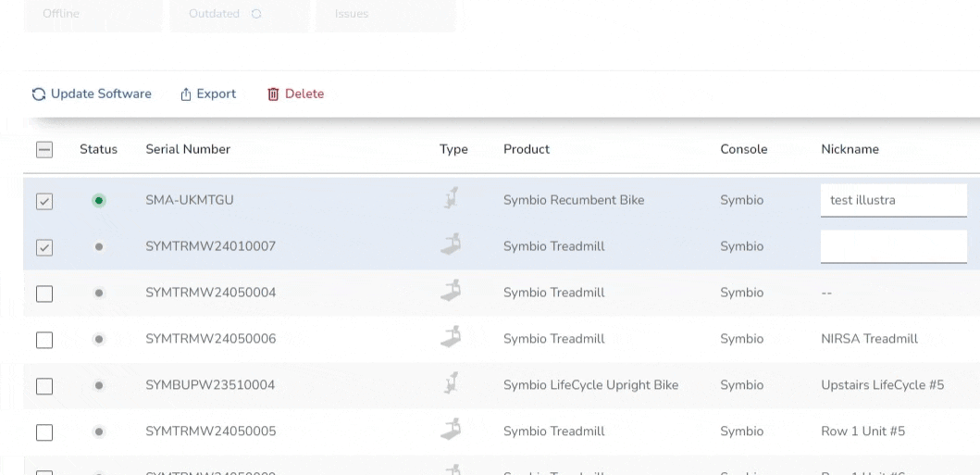Click serial number SYMTRMW24050005

coord(211,431)
